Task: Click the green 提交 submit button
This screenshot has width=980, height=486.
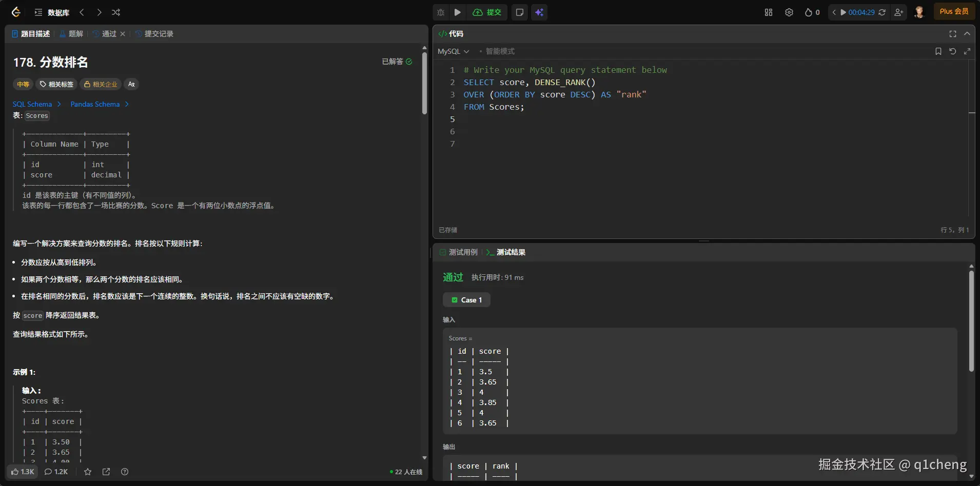Action: point(487,12)
